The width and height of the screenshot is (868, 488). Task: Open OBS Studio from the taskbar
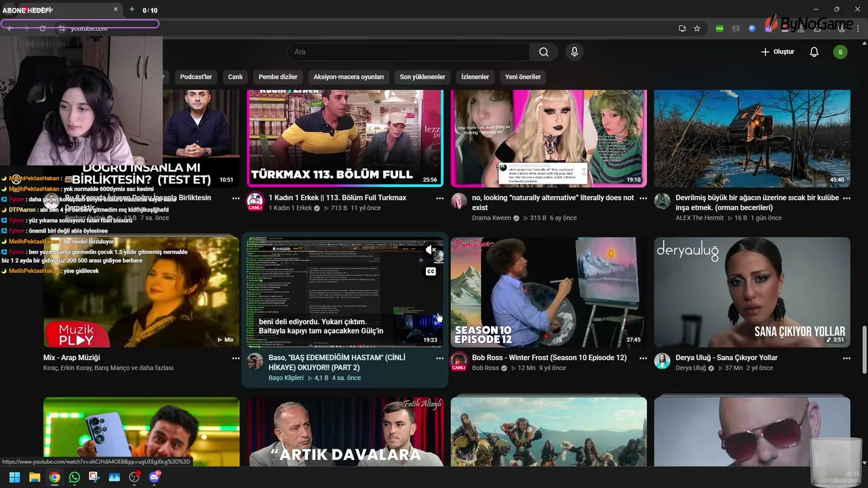point(134,477)
